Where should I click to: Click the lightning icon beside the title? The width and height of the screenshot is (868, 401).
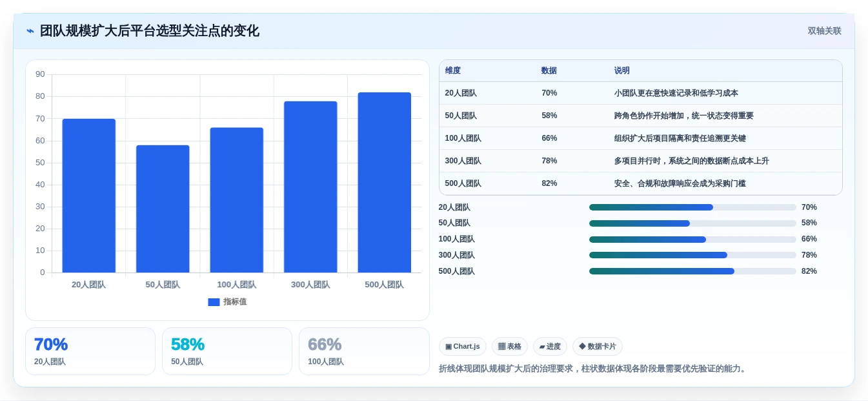coord(30,31)
